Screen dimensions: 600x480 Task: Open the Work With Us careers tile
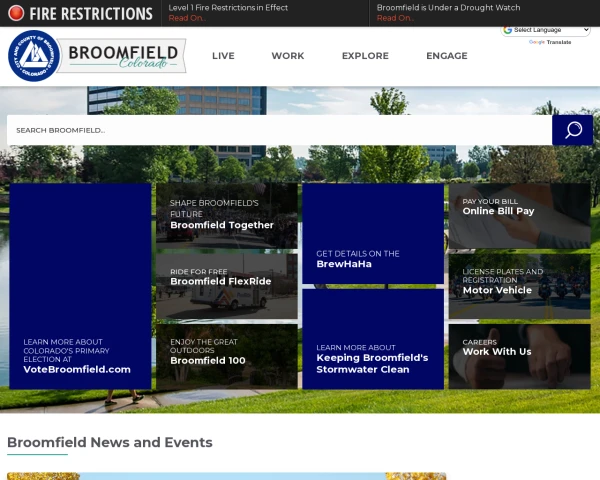pyautogui.click(x=520, y=356)
